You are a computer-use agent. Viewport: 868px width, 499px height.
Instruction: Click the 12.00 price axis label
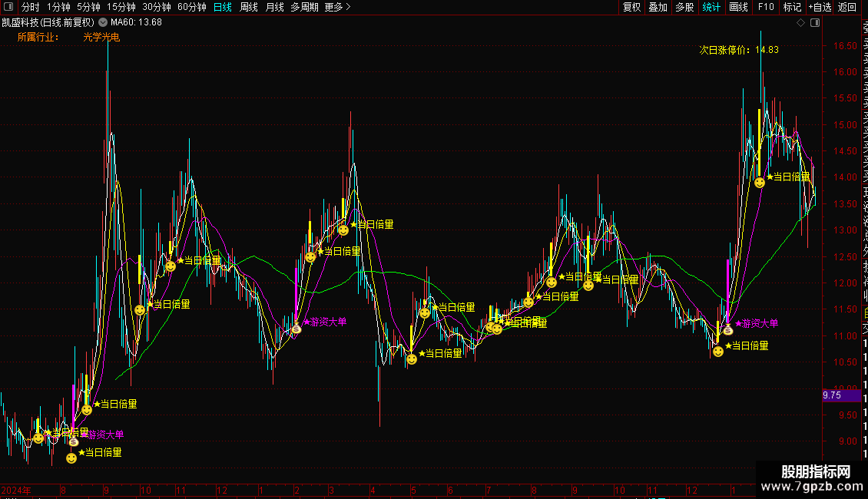coord(845,283)
